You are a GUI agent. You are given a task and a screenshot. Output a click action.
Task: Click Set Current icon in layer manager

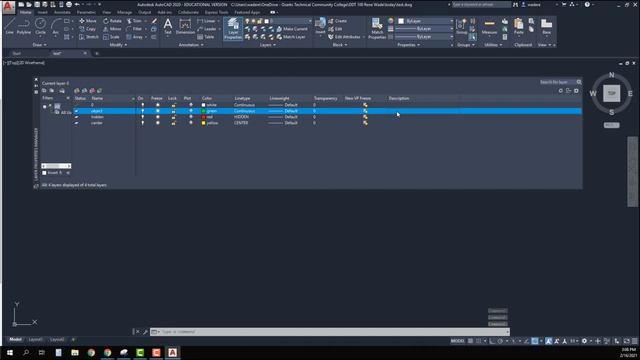[99, 91]
